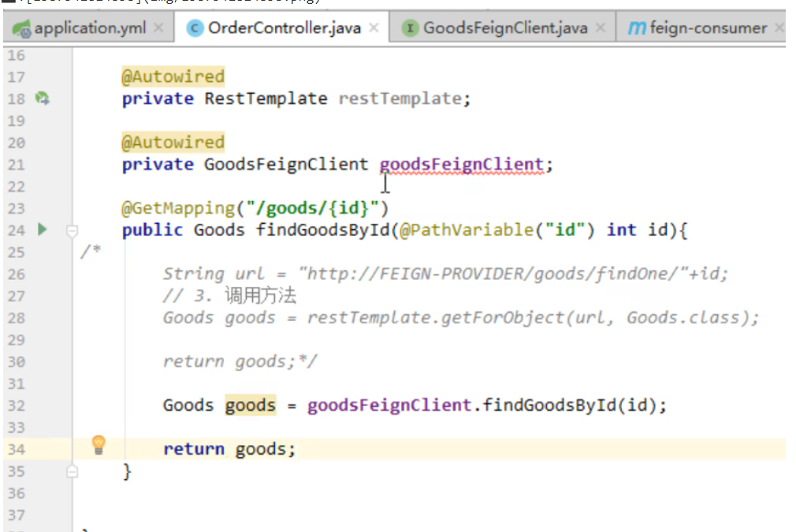
Task: Click line number 32 in the gutter
Action: pyautogui.click(x=17, y=406)
